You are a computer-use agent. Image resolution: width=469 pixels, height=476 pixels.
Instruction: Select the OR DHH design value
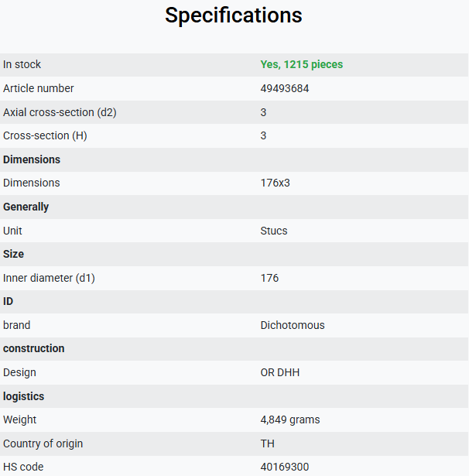(280, 372)
